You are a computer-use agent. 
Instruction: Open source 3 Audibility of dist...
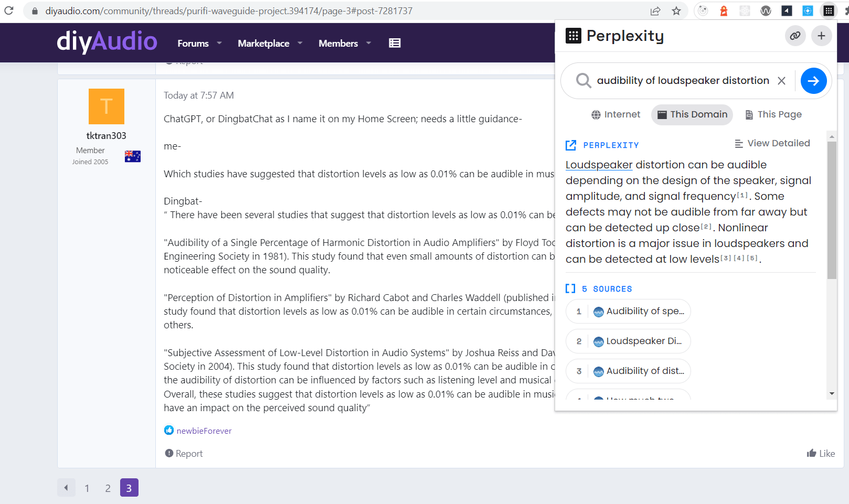click(x=628, y=371)
